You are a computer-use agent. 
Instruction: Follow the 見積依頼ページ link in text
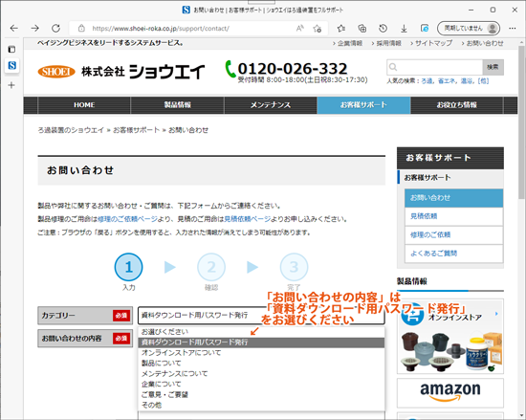click(248, 219)
